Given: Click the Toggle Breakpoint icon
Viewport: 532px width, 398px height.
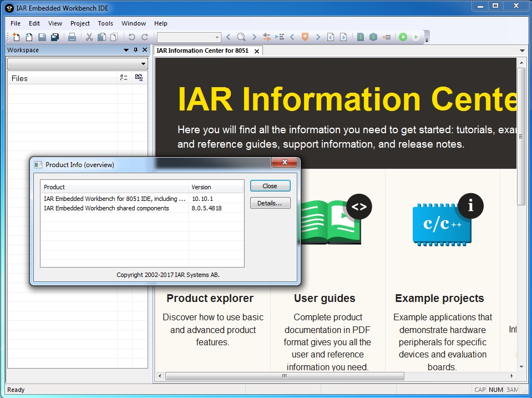Looking at the screenshot, I should point(387,37).
